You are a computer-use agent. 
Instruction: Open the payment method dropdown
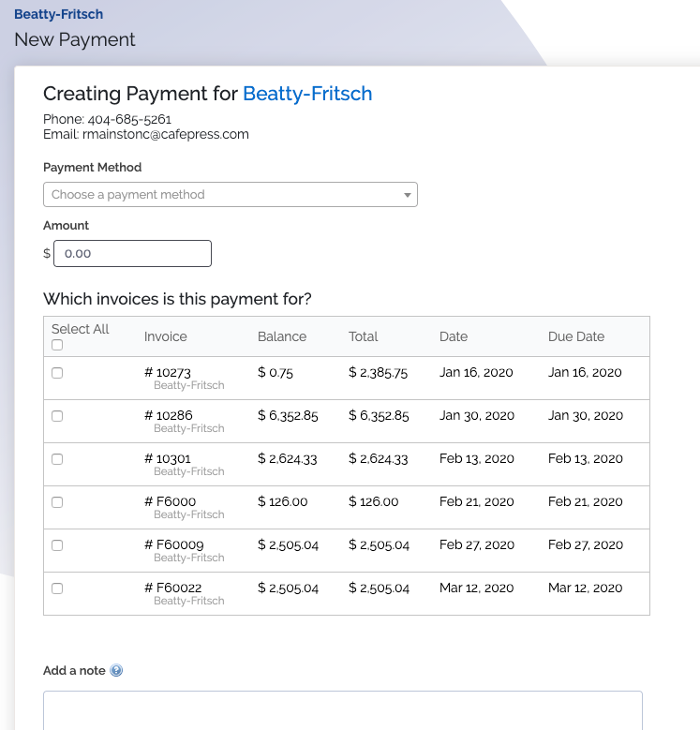[231, 195]
